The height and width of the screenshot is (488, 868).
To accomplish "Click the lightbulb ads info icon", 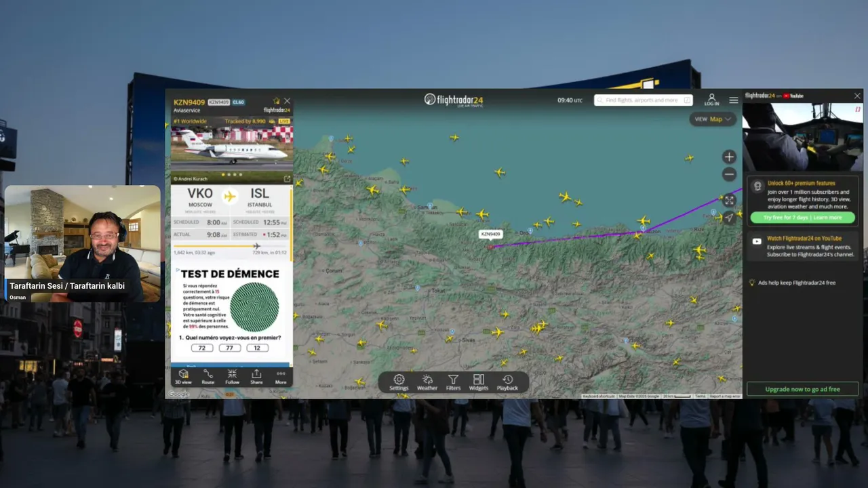I will pyautogui.click(x=752, y=283).
